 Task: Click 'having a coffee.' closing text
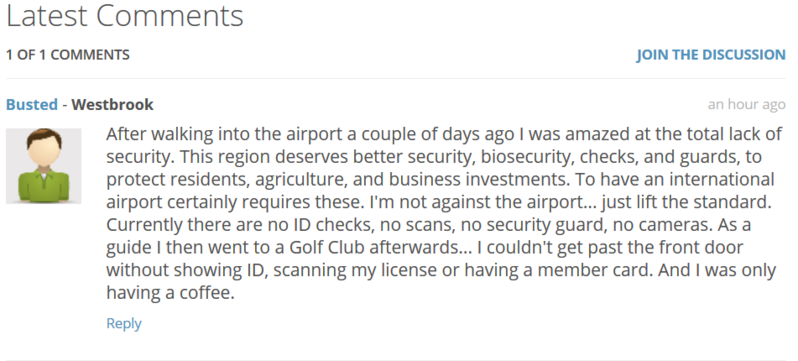click(170, 293)
